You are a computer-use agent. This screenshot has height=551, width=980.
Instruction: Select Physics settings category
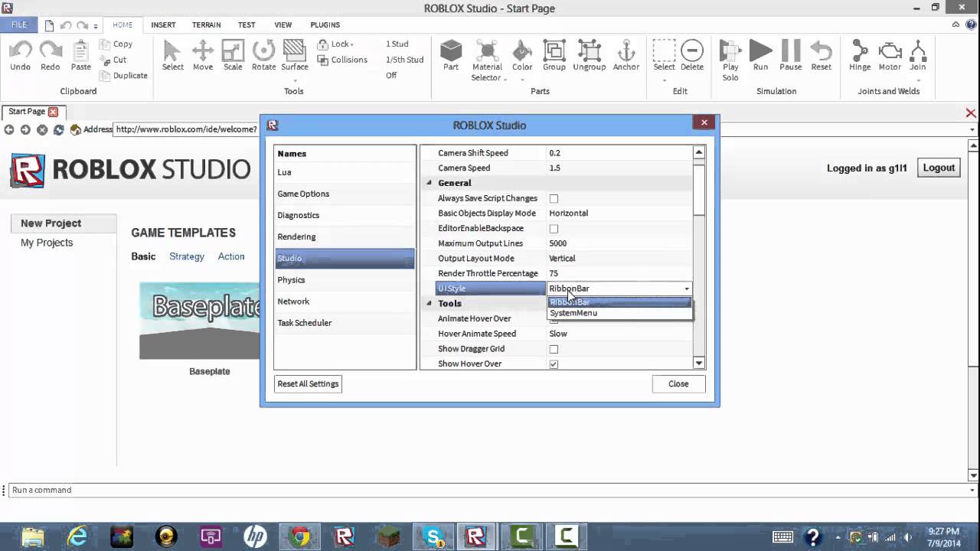(x=345, y=280)
